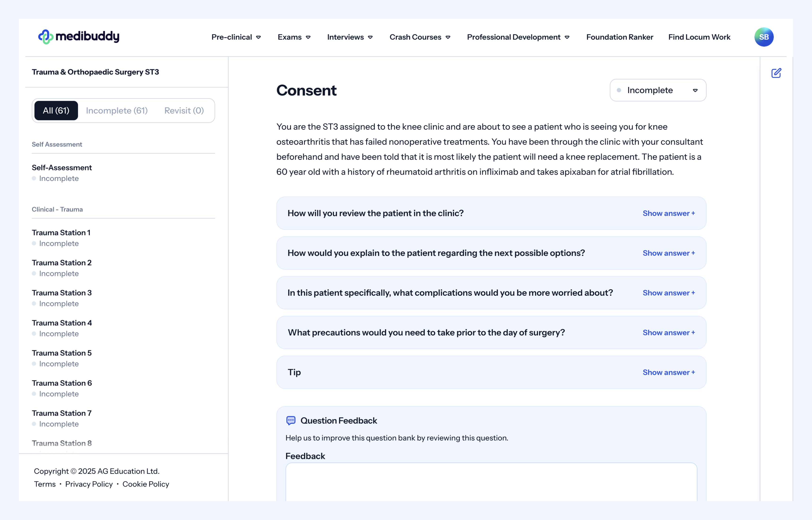This screenshot has height=520, width=812.
Task: Select the All (61) filter tab
Action: click(x=56, y=111)
